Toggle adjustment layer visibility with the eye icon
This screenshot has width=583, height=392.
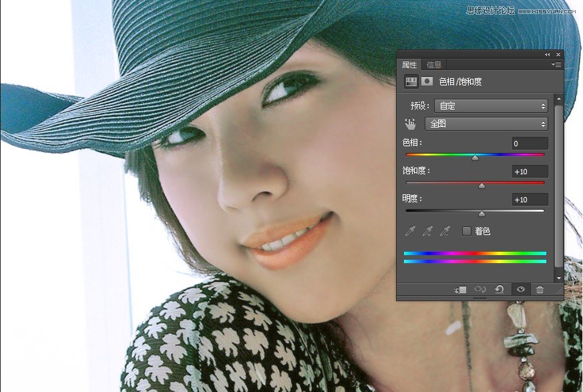tap(521, 289)
